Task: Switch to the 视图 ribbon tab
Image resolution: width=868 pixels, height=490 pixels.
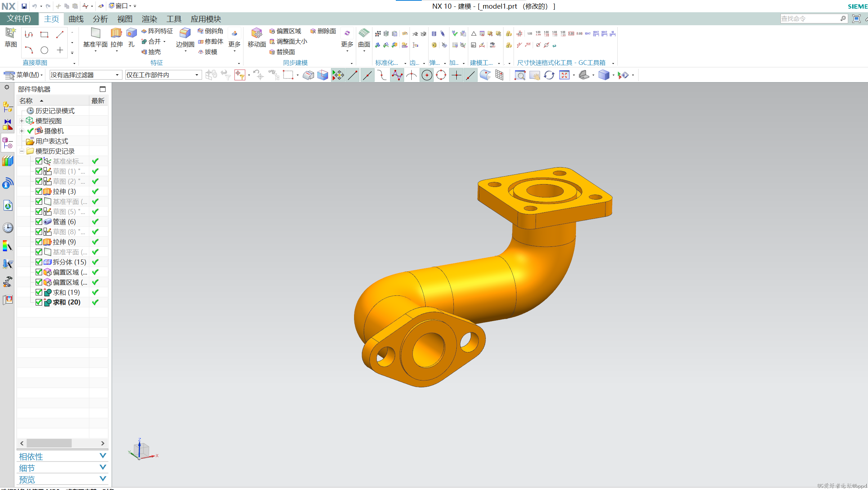Action: tap(125, 19)
